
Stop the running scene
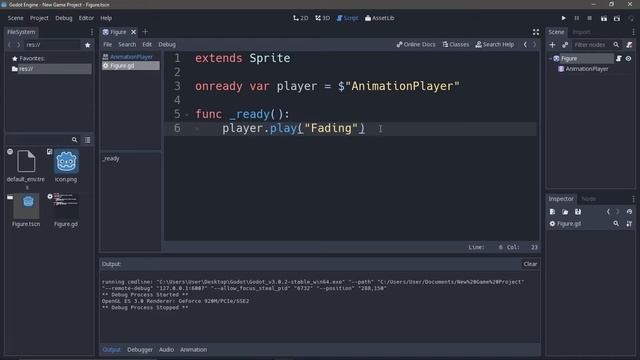pyautogui.click(x=589, y=18)
